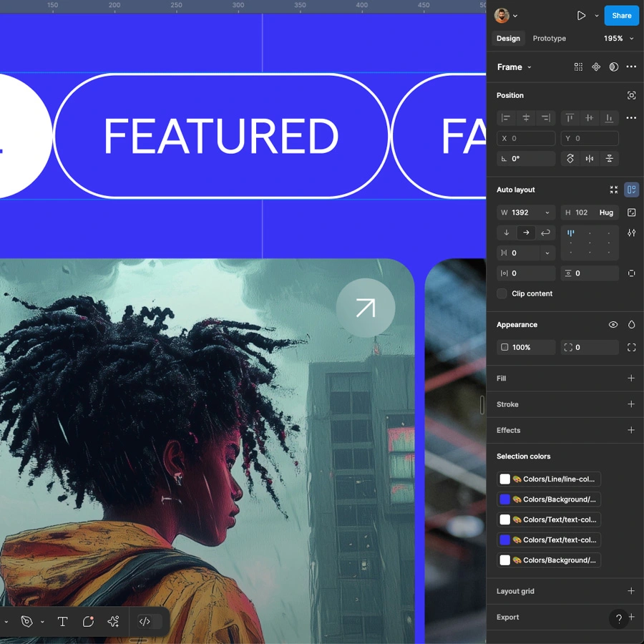Screen dimensions: 644x644
Task: Click the use as mask icon
Action: pyautogui.click(x=614, y=67)
